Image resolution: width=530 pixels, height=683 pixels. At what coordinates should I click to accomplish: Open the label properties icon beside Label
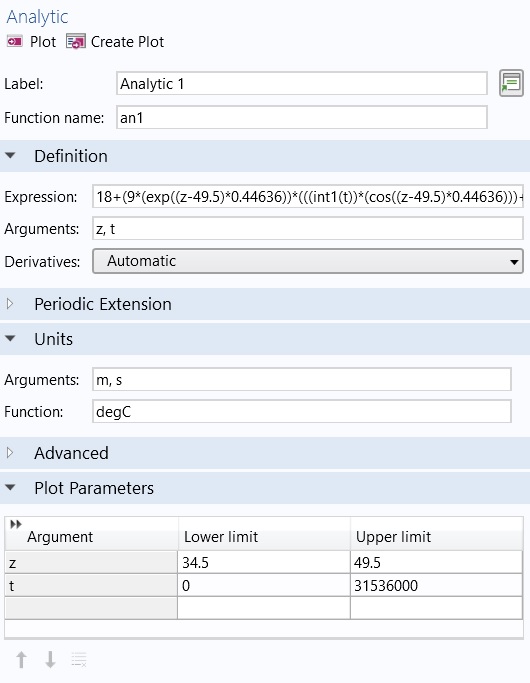(511, 83)
